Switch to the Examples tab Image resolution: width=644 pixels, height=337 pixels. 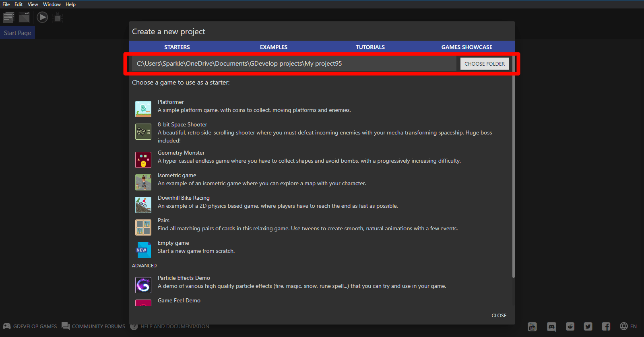click(x=274, y=47)
